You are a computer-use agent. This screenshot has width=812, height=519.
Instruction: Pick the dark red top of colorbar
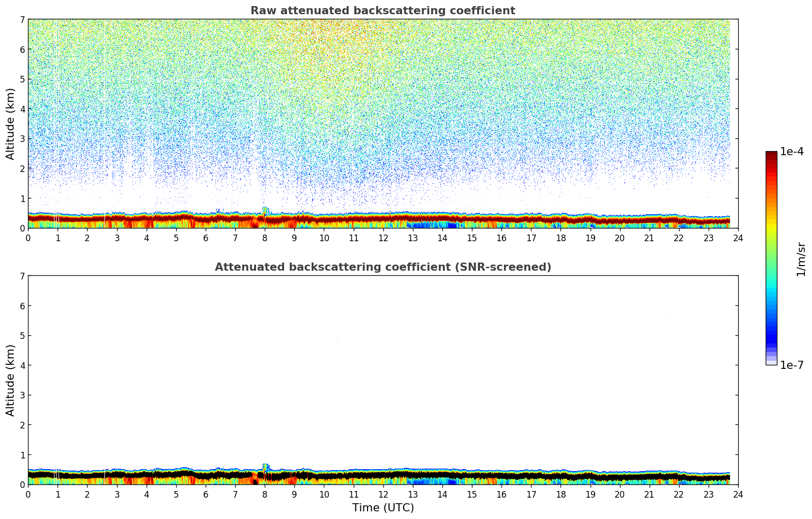[771, 155]
